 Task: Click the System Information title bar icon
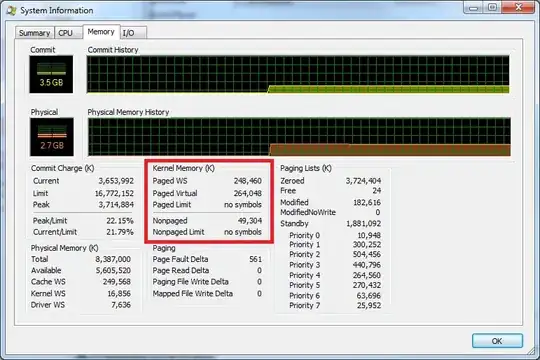pos(12,11)
